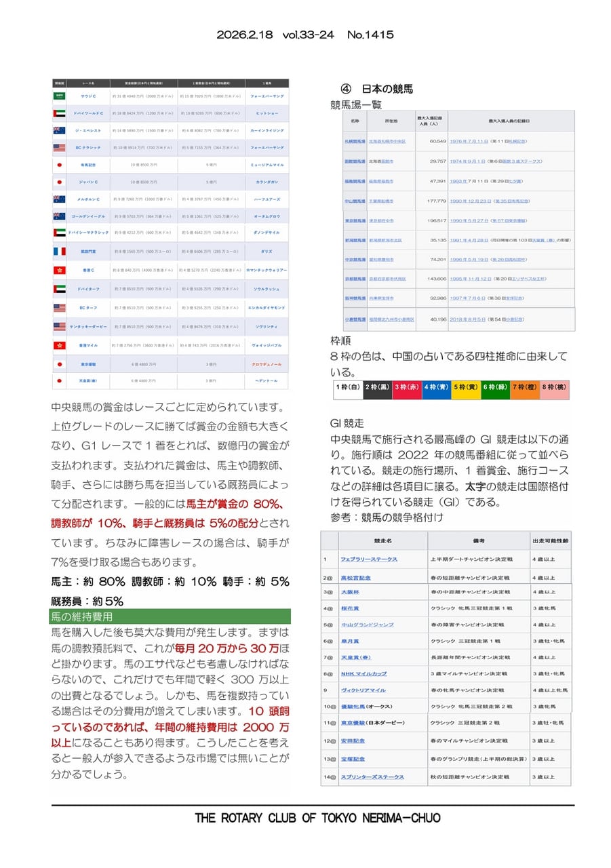Follow the フェブラリーステークス race link

pyautogui.click(x=369, y=559)
